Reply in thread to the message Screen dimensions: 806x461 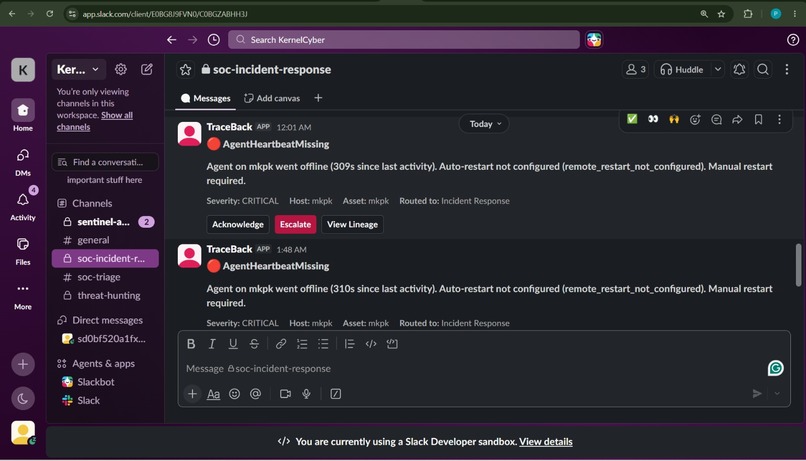click(x=716, y=119)
